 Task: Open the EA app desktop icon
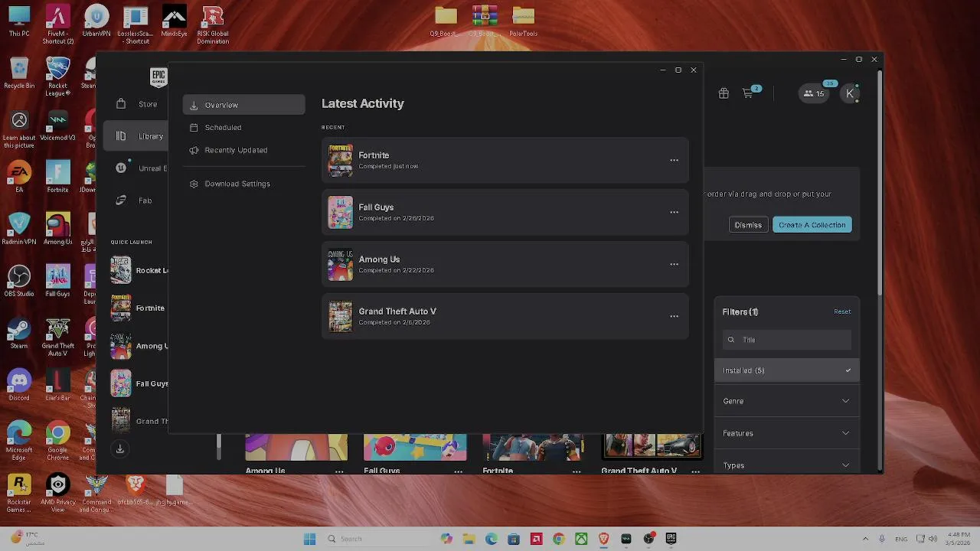coord(19,178)
